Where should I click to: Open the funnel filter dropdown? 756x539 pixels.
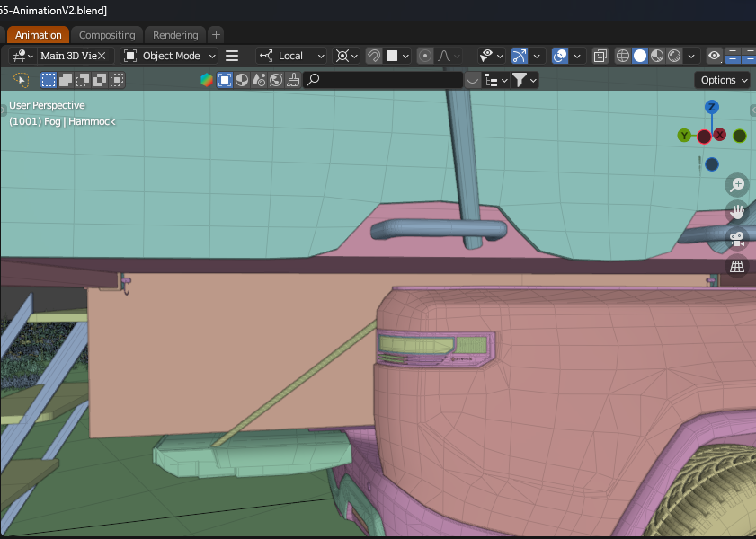coord(524,80)
